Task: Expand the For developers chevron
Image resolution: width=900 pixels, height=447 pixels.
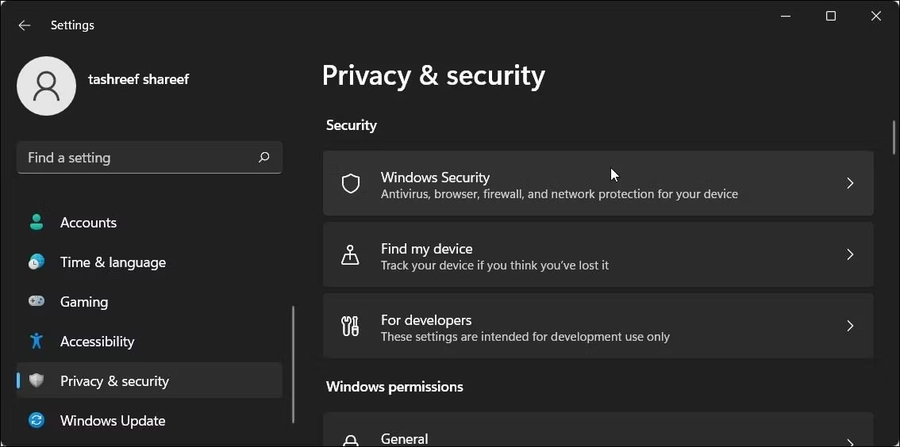Action: point(850,326)
